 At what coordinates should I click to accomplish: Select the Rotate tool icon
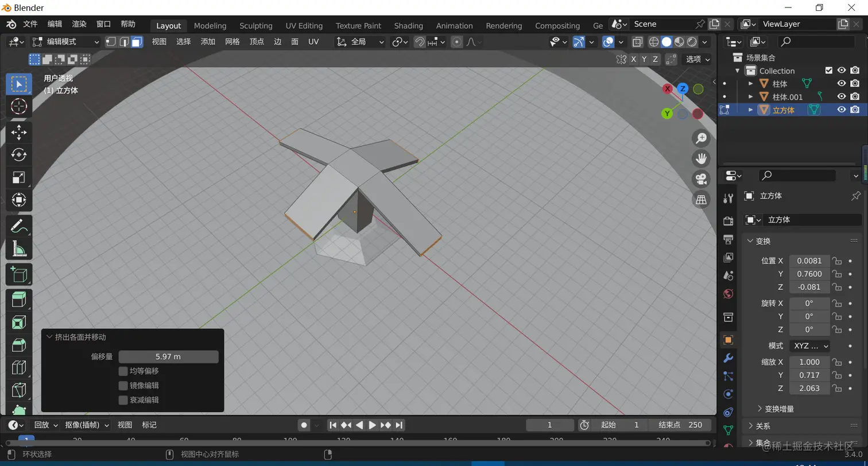[19, 155]
